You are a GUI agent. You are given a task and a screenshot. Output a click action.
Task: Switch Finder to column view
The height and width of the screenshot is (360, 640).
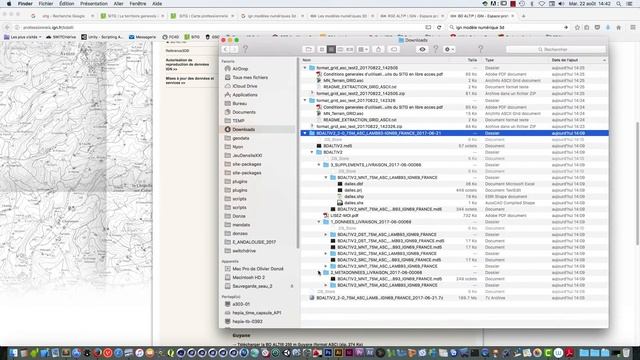[340, 49]
